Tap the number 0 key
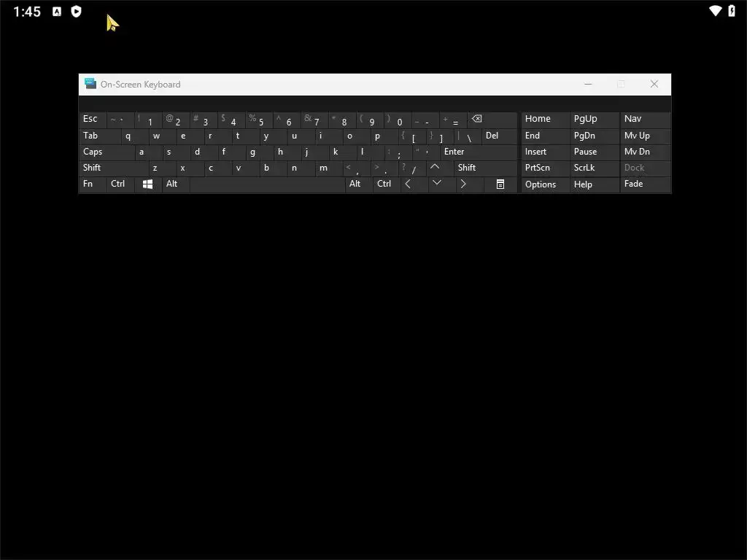Image resolution: width=747 pixels, height=560 pixels. pos(398,120)
